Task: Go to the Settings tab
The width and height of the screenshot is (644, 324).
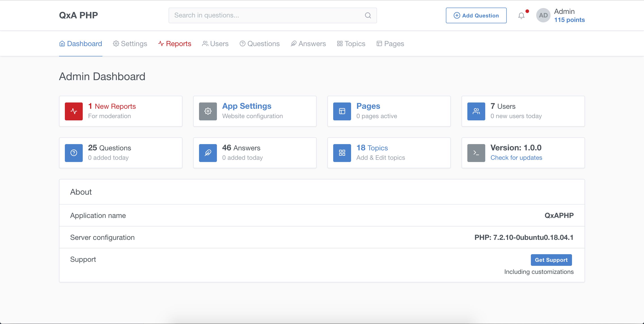Action: point(130,44)
